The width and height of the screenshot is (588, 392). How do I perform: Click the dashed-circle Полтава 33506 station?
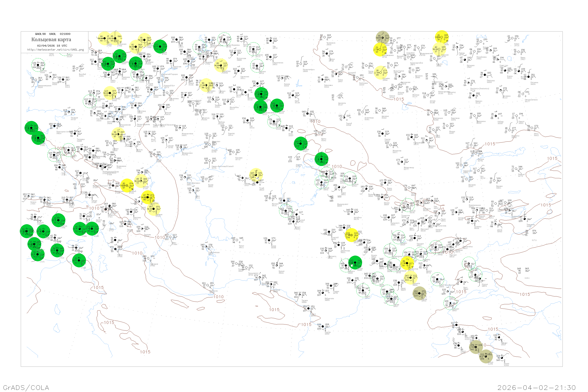[38, 65]
